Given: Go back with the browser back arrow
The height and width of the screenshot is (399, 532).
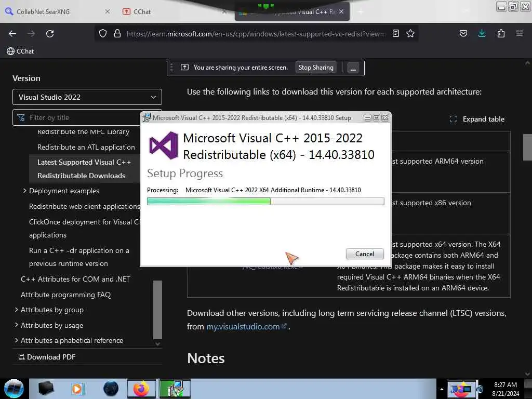Looking at the screenshot, I should click(12, 34).
